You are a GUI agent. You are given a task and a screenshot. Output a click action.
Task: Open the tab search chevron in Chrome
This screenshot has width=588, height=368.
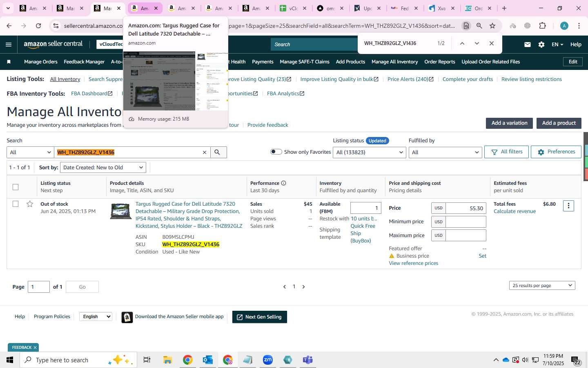click(8, 8)
